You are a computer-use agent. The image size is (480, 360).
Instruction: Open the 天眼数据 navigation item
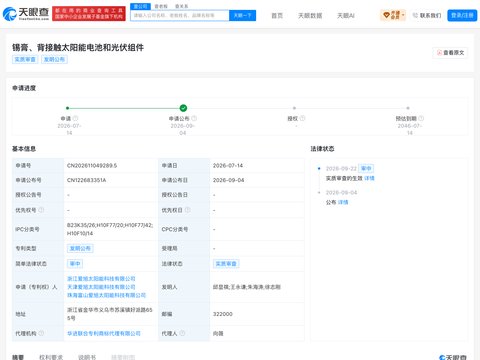tap(310, 15)
